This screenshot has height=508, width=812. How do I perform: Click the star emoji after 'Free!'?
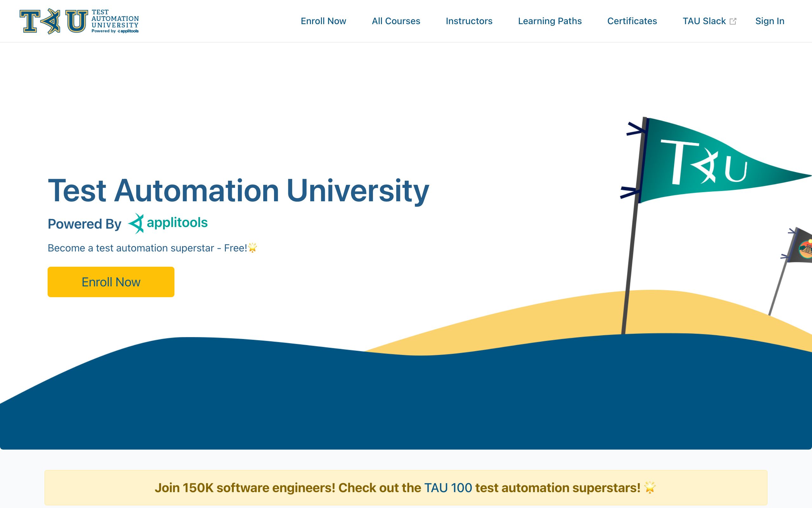point(252,248)
